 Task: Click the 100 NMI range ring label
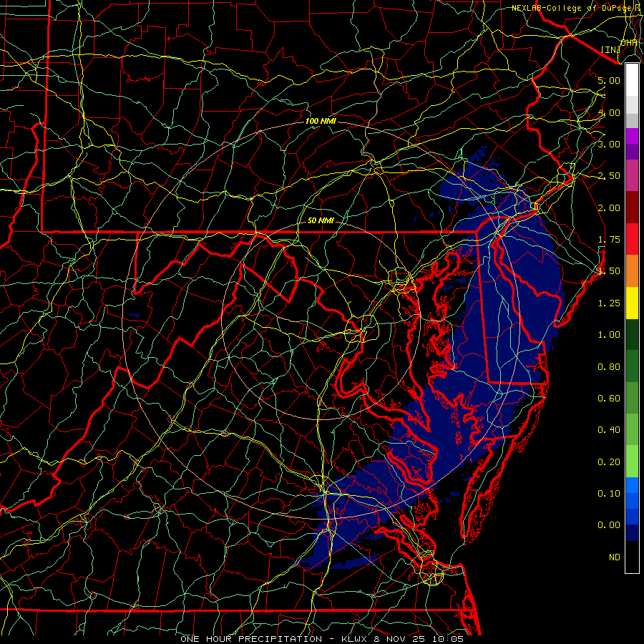point(321,121)
